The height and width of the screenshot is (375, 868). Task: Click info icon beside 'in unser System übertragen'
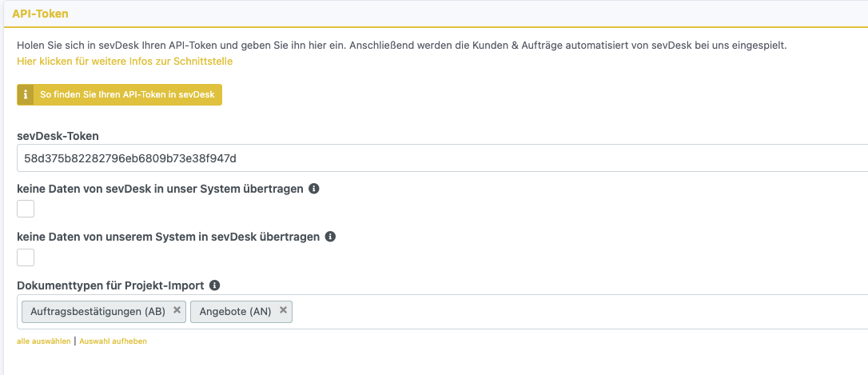(314, 189)
